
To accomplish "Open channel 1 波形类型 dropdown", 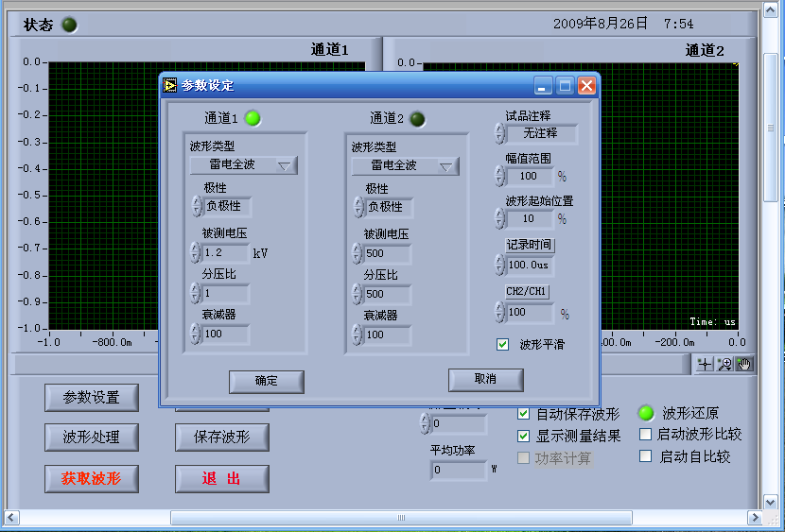I will pyautogui.click(x=244, y=165).
